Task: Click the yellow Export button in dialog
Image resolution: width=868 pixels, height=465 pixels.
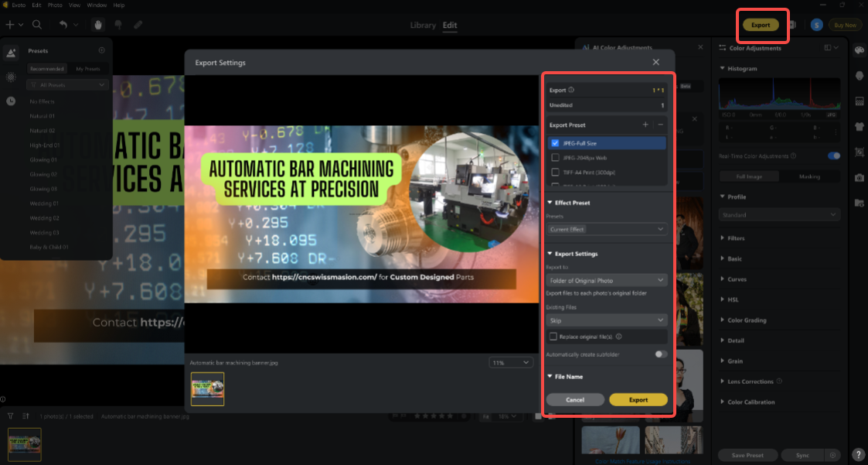Action: 638,400
